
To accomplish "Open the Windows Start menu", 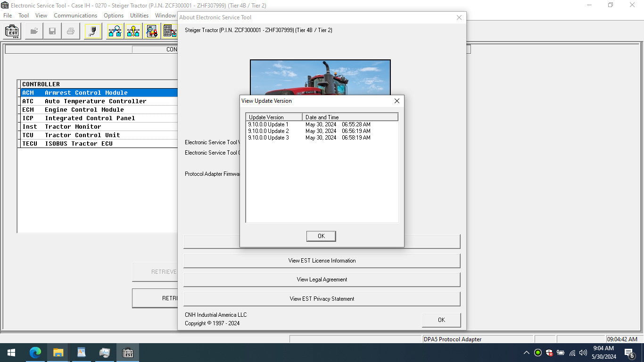I will [x=11, y=353].
